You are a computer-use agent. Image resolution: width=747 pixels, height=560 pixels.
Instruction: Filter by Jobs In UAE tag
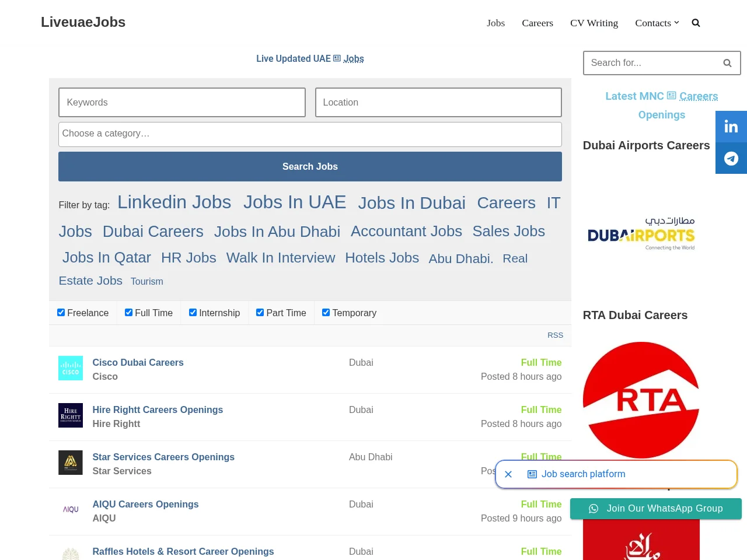point(295,202)
